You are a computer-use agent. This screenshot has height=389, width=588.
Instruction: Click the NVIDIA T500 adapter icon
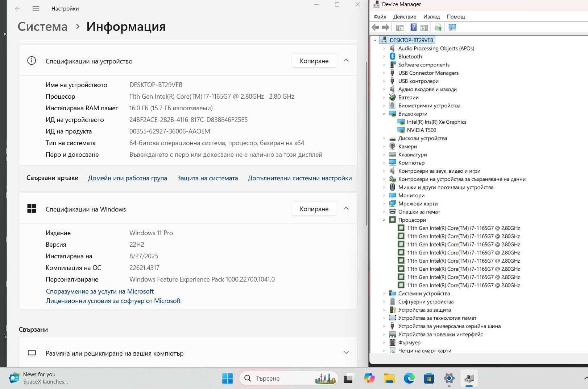(401, 130)
